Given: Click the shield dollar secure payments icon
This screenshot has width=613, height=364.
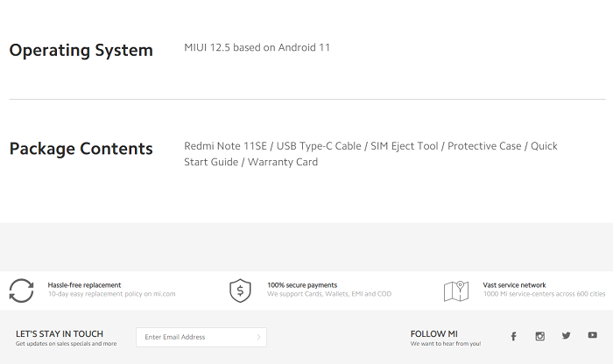Looking at the screenshot, I should pos(240,290).
